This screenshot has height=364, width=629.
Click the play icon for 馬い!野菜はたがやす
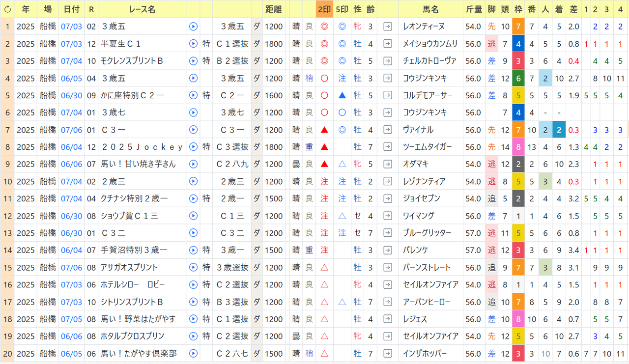[193, 319]
